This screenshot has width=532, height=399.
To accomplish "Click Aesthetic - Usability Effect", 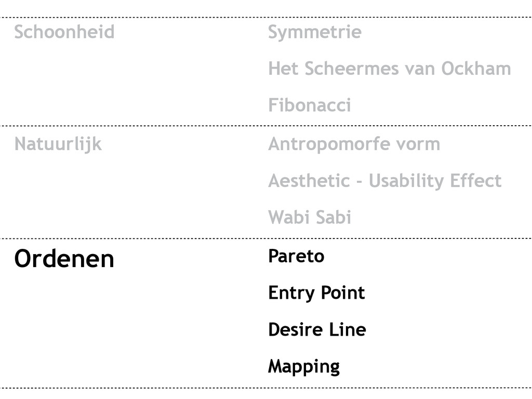I will click(x=385, y=181).
